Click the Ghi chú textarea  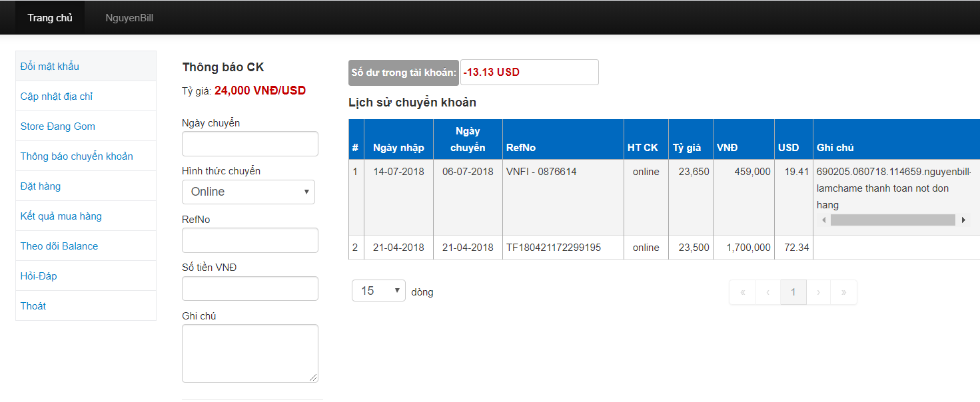(x=250, y=353)
